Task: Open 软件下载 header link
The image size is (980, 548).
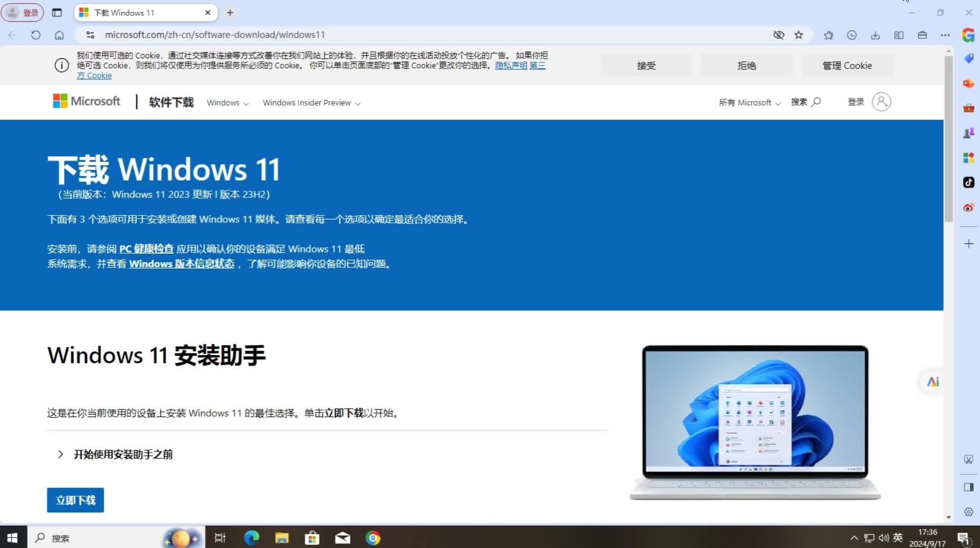Action: (x=171, y=102)
